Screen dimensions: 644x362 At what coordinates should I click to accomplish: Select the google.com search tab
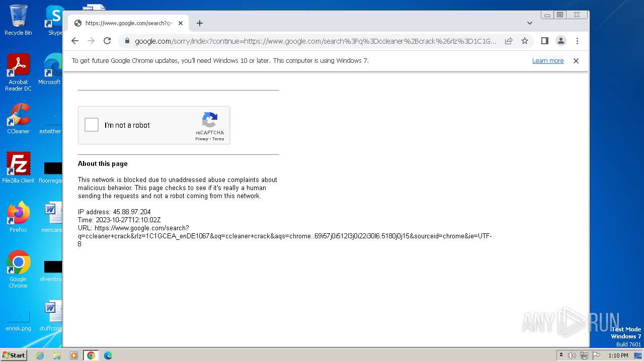coord(128,23)
